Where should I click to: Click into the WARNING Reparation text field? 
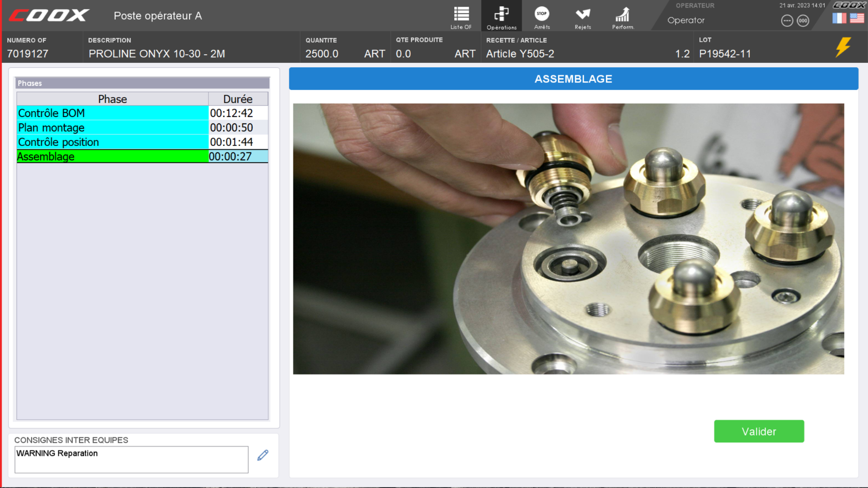click(131, 459)
